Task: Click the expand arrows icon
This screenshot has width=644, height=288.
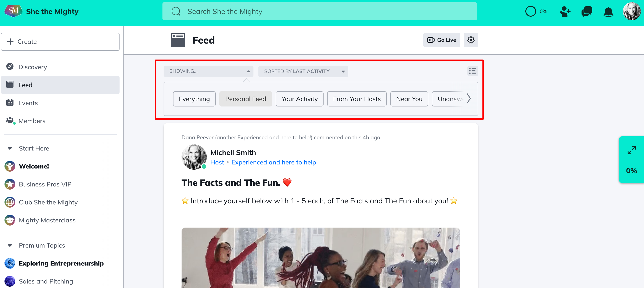Action: (x=631, y=150)
